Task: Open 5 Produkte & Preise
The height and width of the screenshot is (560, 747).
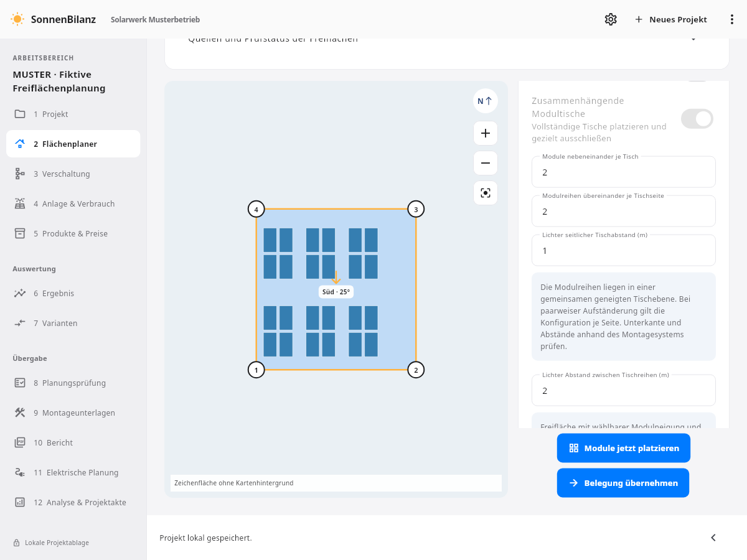Action: pyautogui.click(x=73, y=233)
